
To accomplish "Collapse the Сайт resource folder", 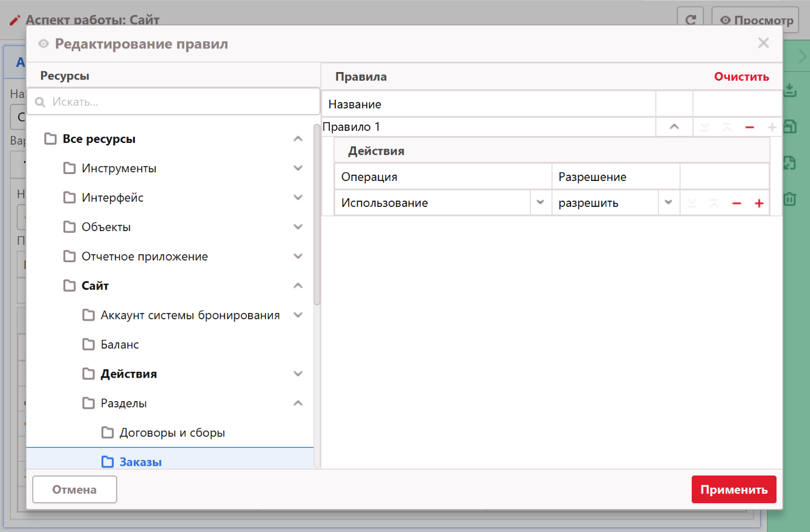I will 298,286.
